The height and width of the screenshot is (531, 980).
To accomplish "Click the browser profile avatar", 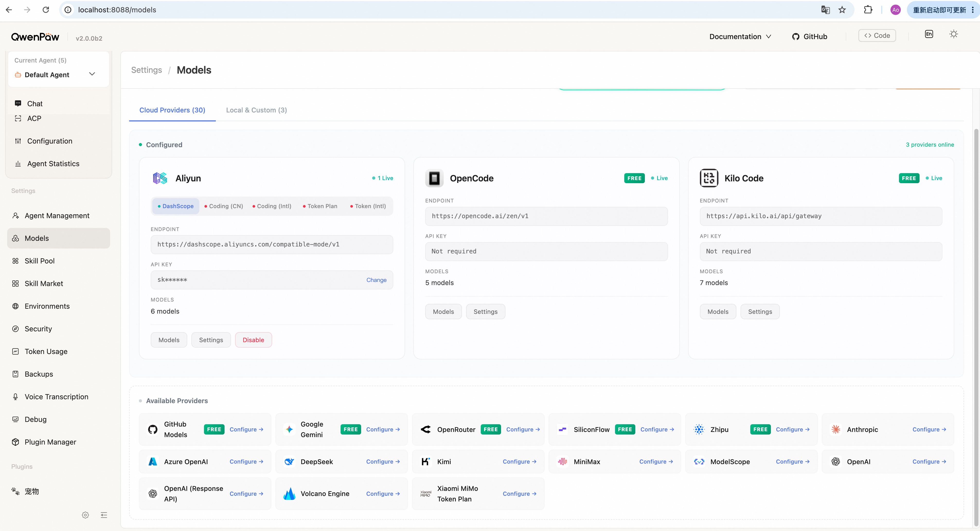I will (x=896, y=10).
